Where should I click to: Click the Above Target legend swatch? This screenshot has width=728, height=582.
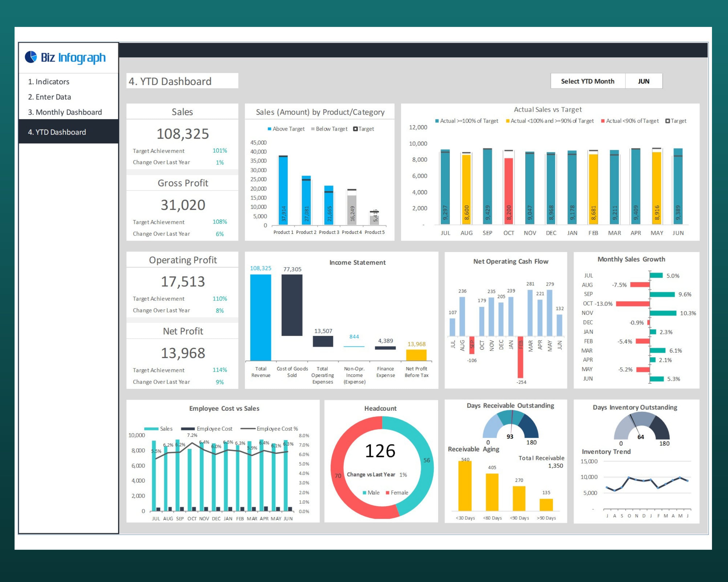pyautogui.click(x=269, y=129)
